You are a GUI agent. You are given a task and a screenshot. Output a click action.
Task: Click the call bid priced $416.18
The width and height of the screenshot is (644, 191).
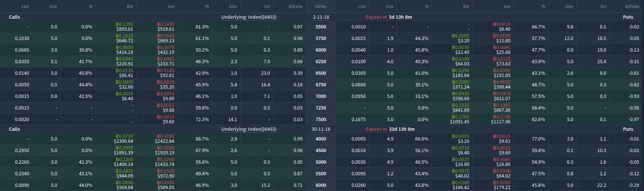[x=125, y=50]
